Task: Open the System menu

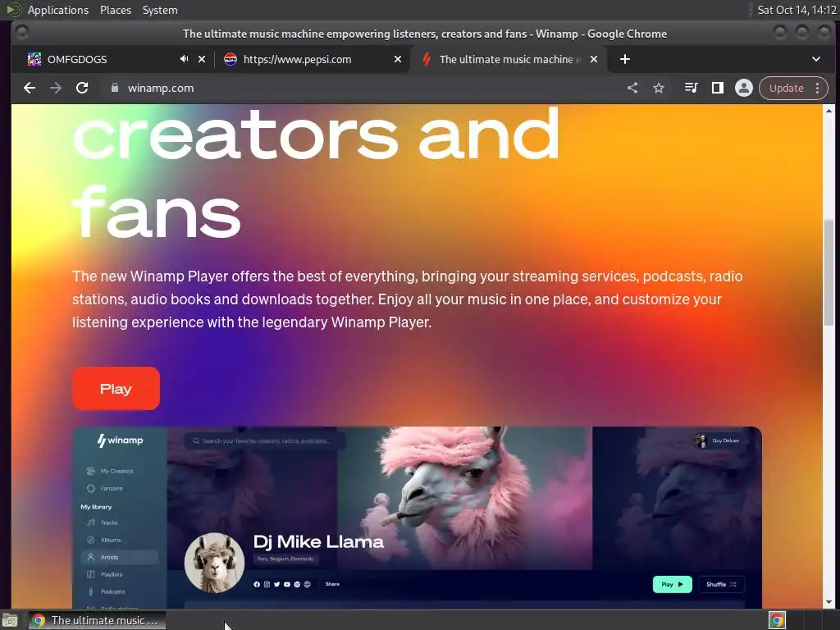Action: coord(160,10)
